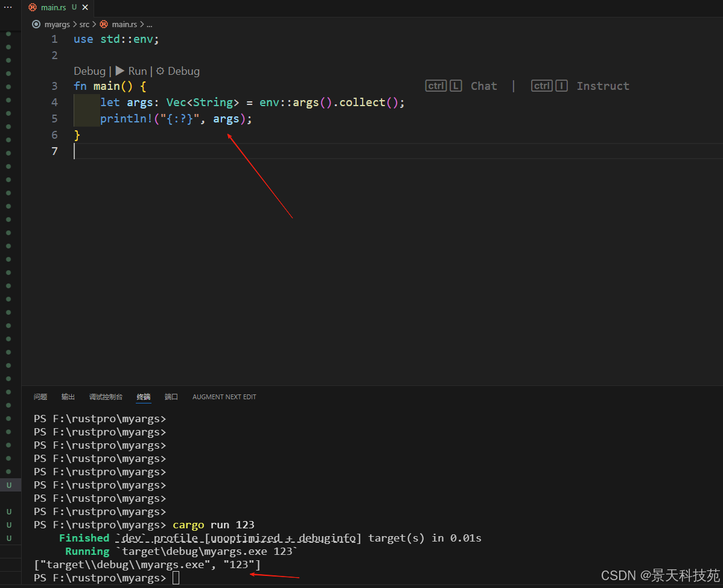Click the myargs breadcrumb
Viewport: 723px width, 588px height.
57,24
